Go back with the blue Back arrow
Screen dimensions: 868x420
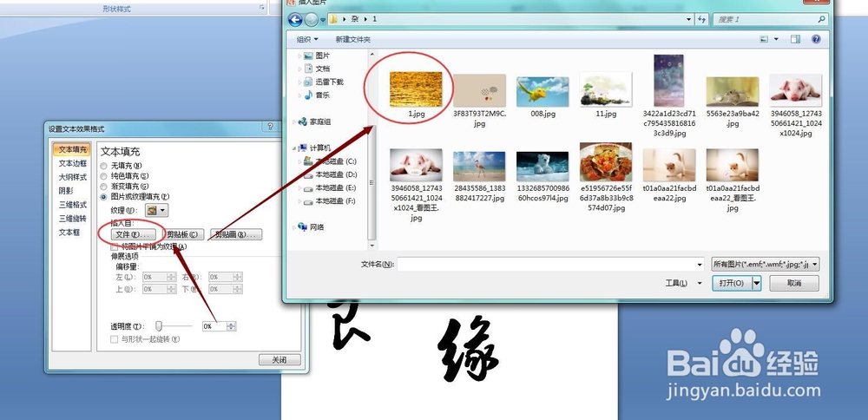click(x=296, y=19)
